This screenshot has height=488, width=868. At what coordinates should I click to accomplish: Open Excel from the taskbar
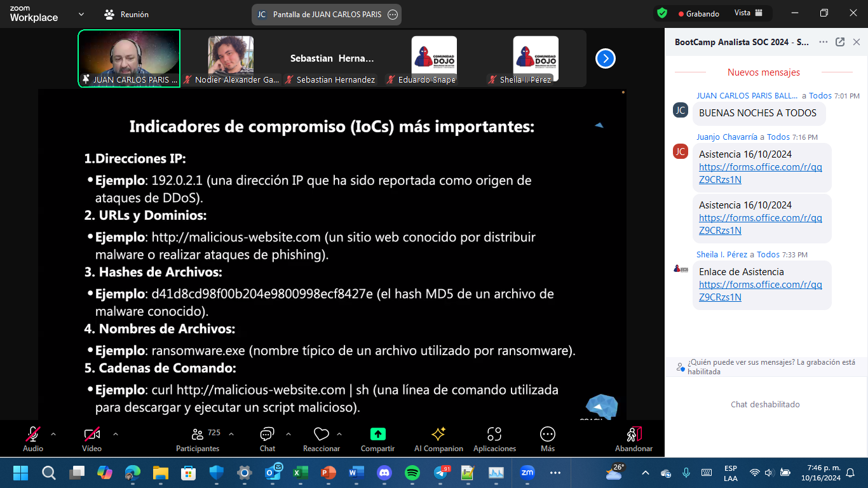pyautogui.click(x=301, y=473)
